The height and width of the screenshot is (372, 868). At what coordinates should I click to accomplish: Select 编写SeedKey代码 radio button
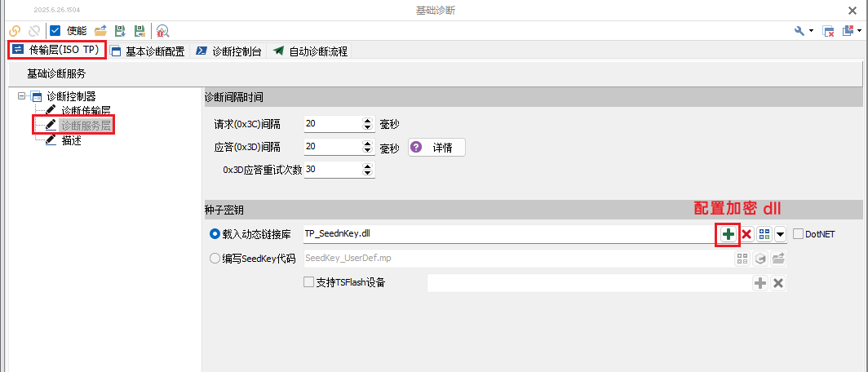pyautogui.click(x=215, y=259)
